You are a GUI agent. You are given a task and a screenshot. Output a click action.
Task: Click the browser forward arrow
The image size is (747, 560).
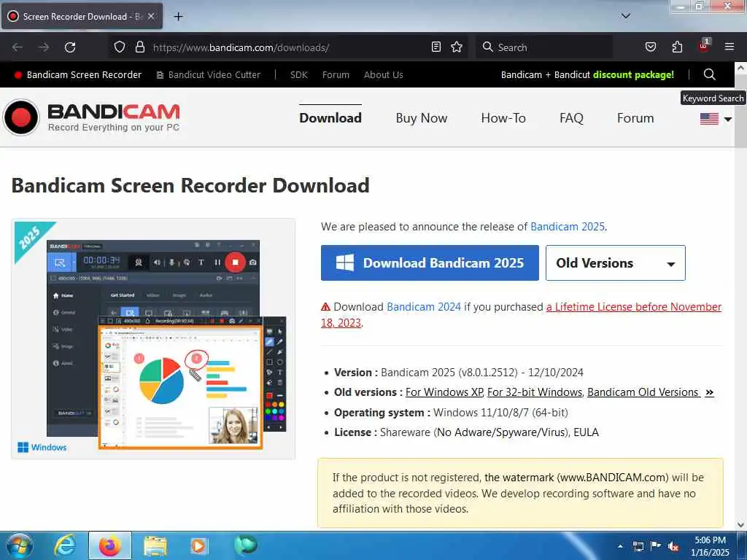44,47
